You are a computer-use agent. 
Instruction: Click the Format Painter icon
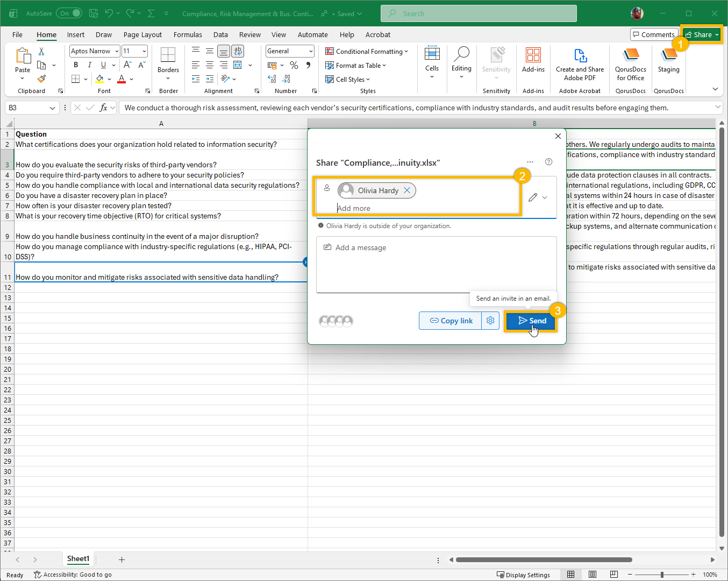41,79
